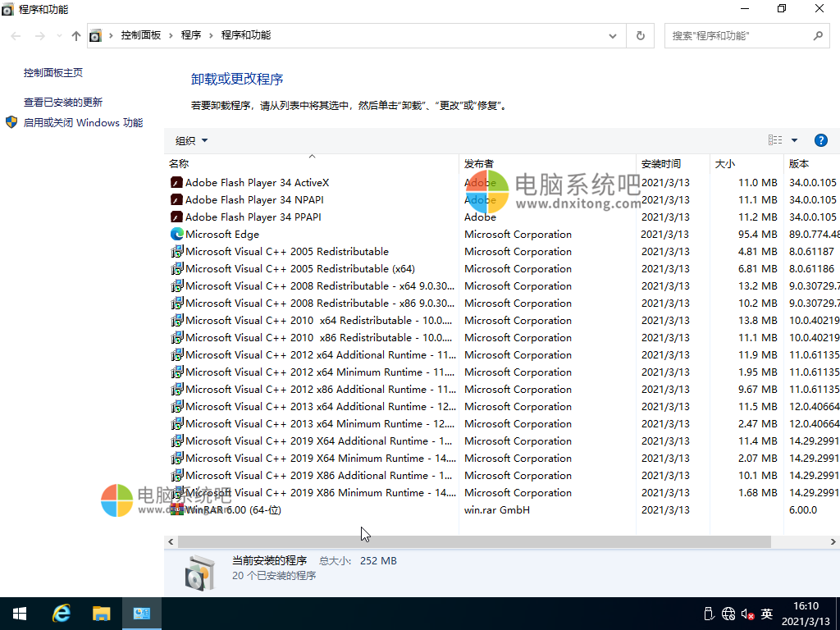Sort the list by 名称 column header
This screenshot has width=840, height=630.
[179, 163]
